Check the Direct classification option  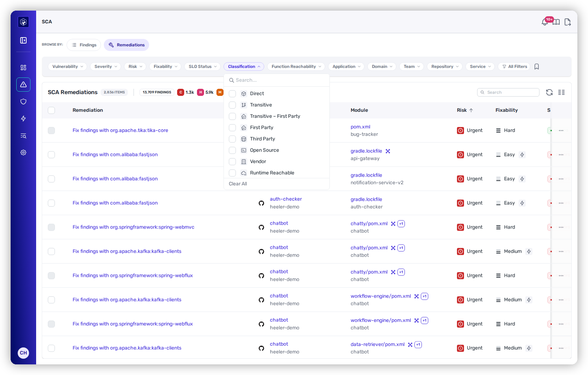click(x=232, y=94)
